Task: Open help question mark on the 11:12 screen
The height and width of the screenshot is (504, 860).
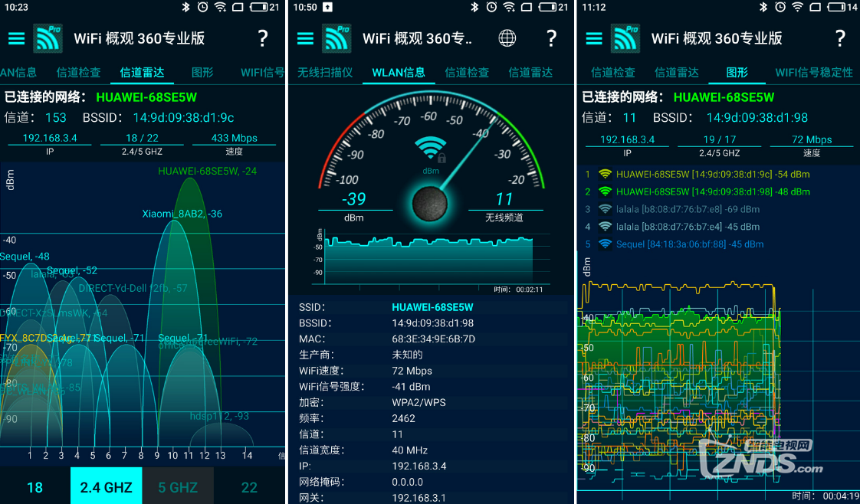Action: [840, 38]
